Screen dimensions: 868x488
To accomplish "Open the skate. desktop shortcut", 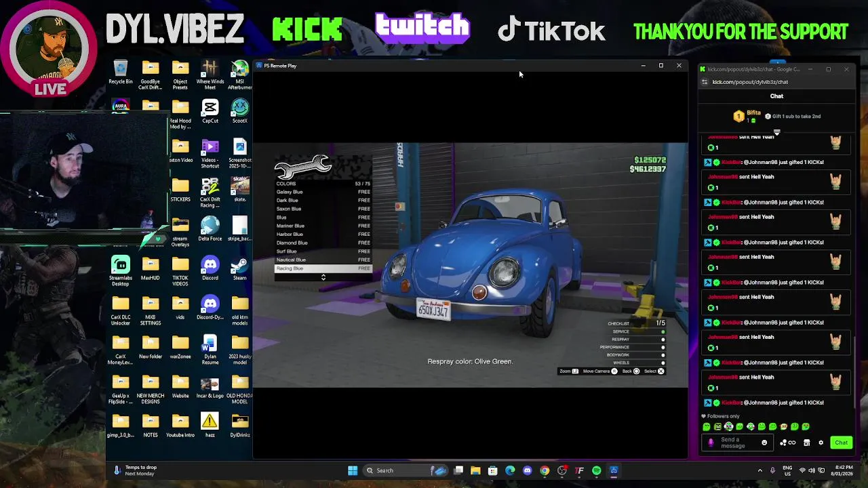I will (x=240, y=190).
